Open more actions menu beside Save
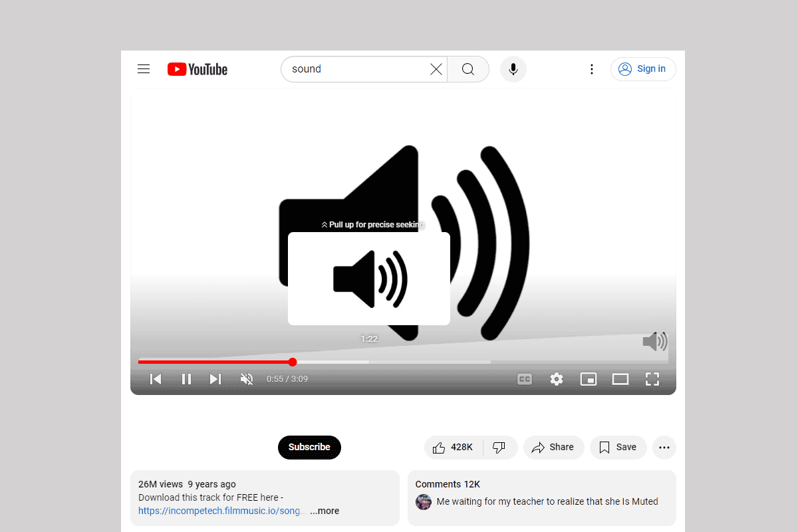 [x=664, y=448]
